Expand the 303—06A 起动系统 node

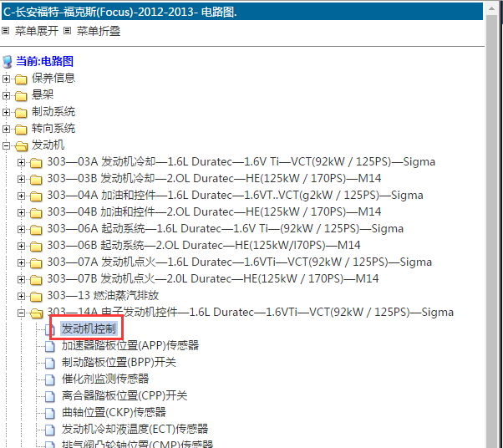pos(21,229)
